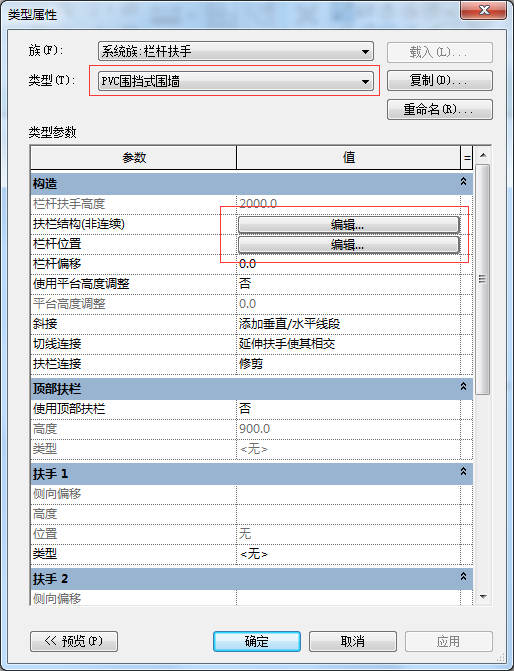514x671 pixels.
Task: Click the vertical scrollbar thumb
Action: [x=483, y=279]
